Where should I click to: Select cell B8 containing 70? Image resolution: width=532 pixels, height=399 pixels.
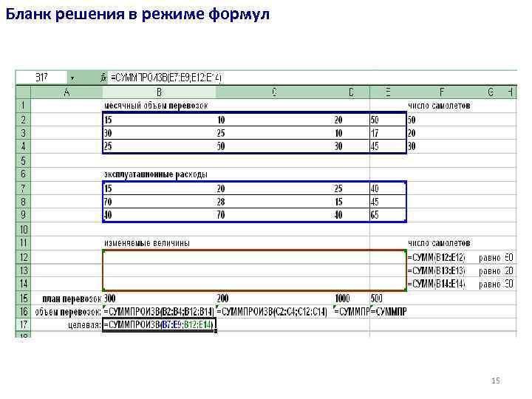point(159,202)
